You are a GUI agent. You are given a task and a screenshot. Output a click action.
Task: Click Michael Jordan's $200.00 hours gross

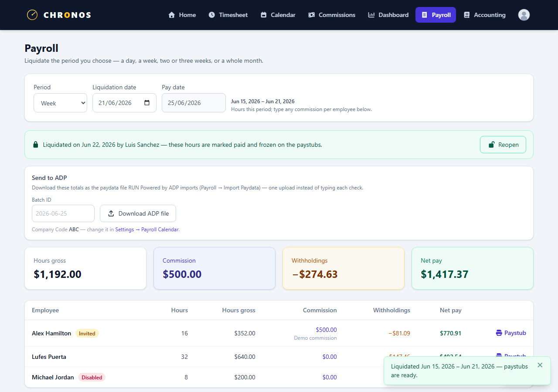245,377
